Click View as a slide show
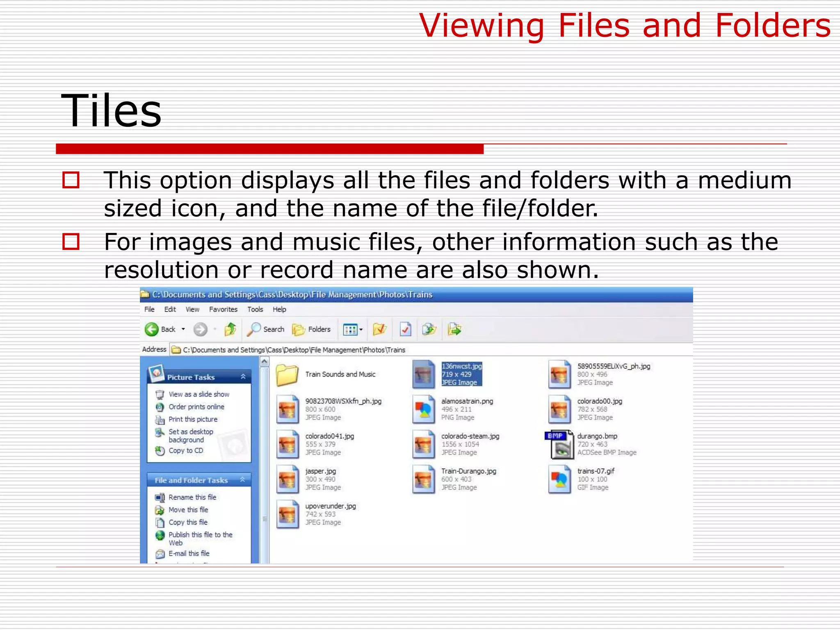This screenshot has height=630, width=840. (199, 394)
